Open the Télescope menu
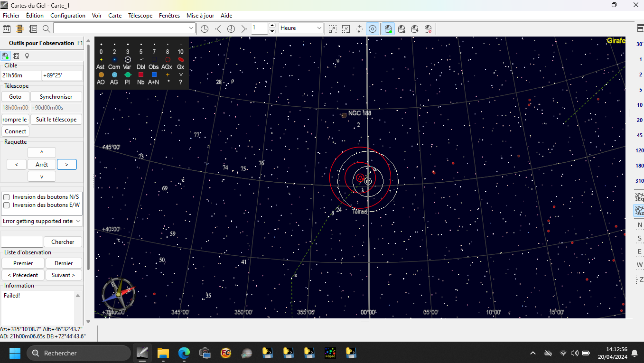644x363 pixels. 140,16
